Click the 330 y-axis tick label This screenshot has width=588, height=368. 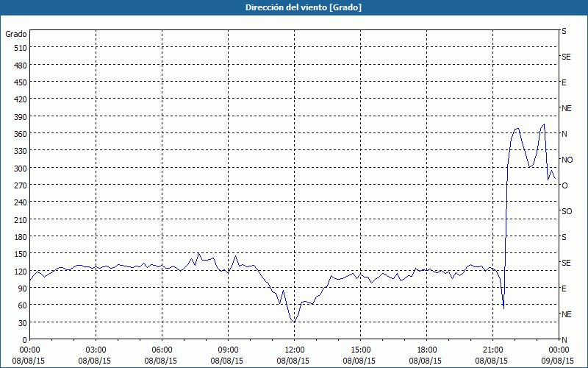click(x=21, y=151)
